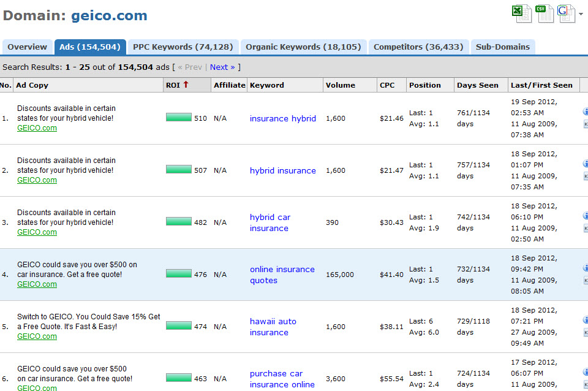Open keyword link online insurance quotes
Viewport: 588px width, 391px height.
point(282,275)
